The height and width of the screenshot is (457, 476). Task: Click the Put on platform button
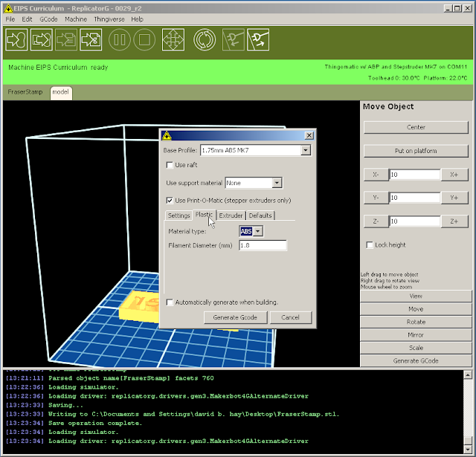(x=416, y=151)
